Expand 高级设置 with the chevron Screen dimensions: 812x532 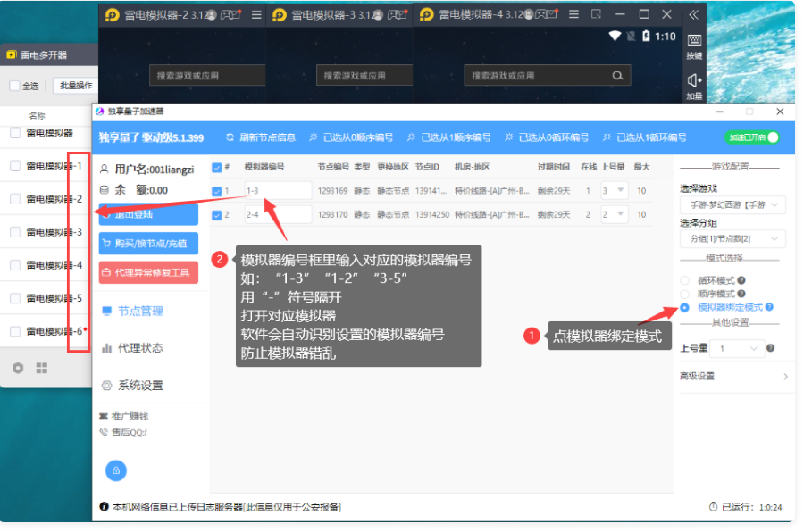click(x=786, y=377)
